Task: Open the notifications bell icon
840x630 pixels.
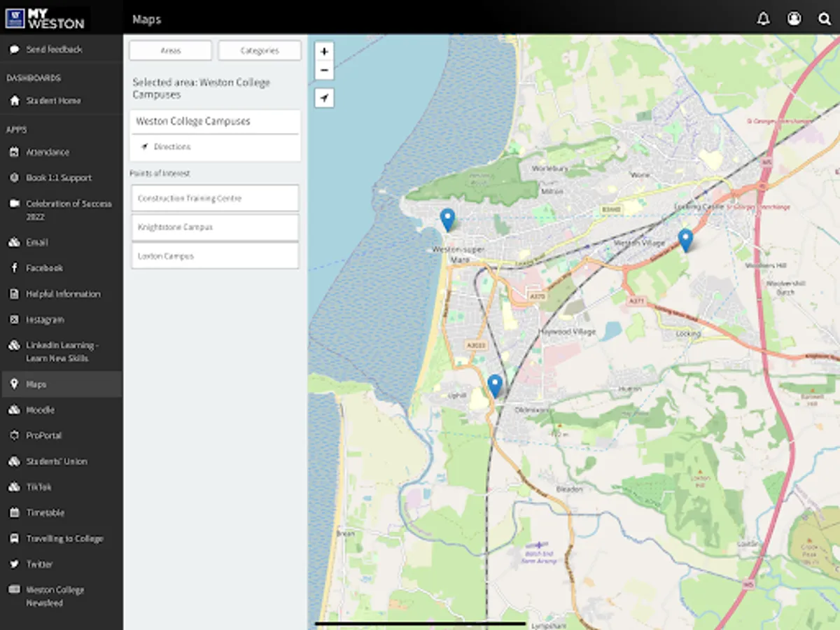Action: pos(763,19)
